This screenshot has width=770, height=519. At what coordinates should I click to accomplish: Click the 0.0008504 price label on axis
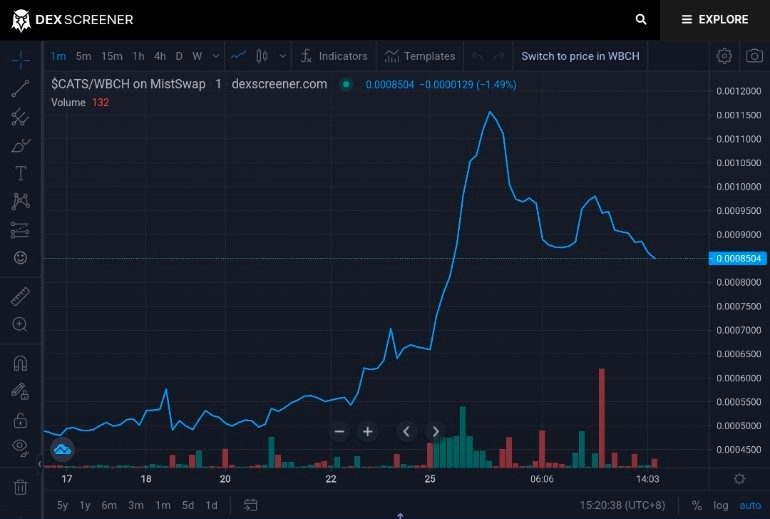(x=738, y=258)
